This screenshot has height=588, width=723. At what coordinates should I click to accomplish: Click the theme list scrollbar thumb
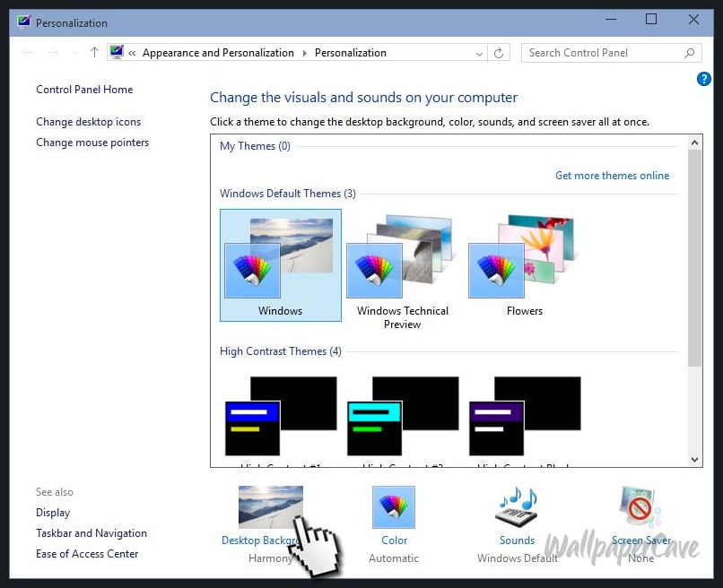tap(695, 258)
